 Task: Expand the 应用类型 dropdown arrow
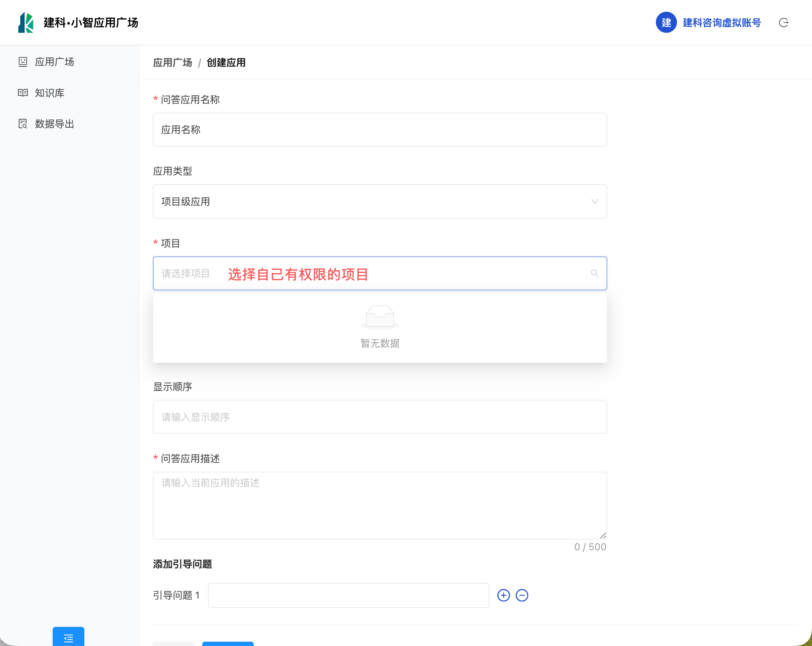coord(595,202)
